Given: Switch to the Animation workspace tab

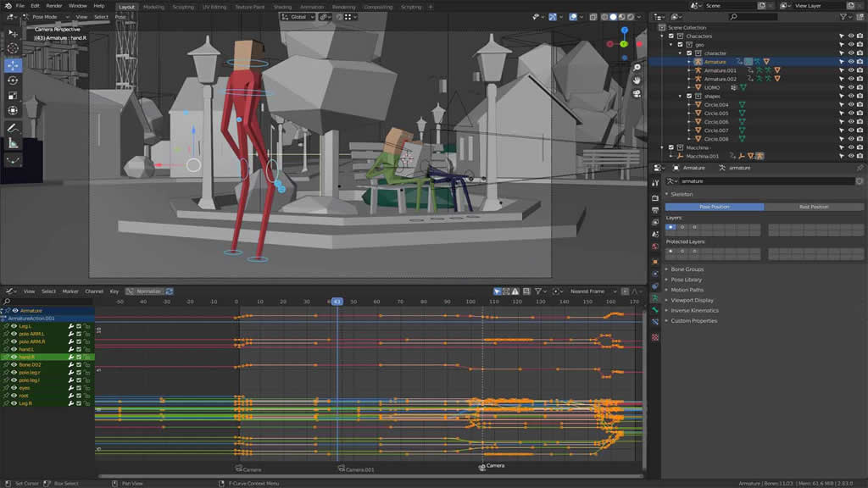Looking at the screenshot, I should click(x=312, y=7).
